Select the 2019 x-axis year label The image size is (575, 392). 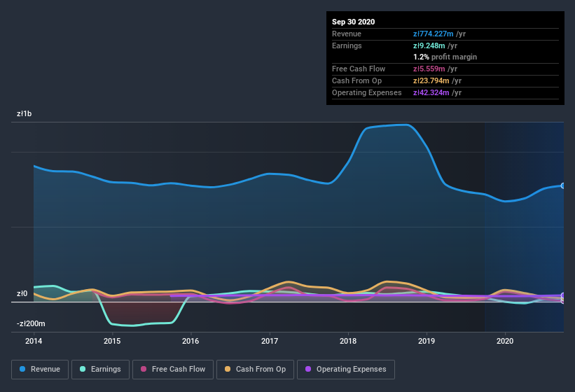point(426,341)
